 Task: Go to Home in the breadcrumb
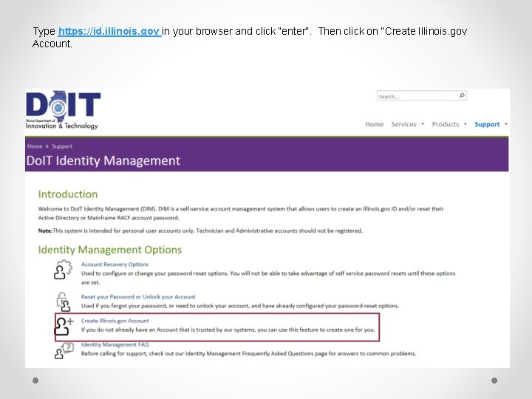(x=35, y=146)
